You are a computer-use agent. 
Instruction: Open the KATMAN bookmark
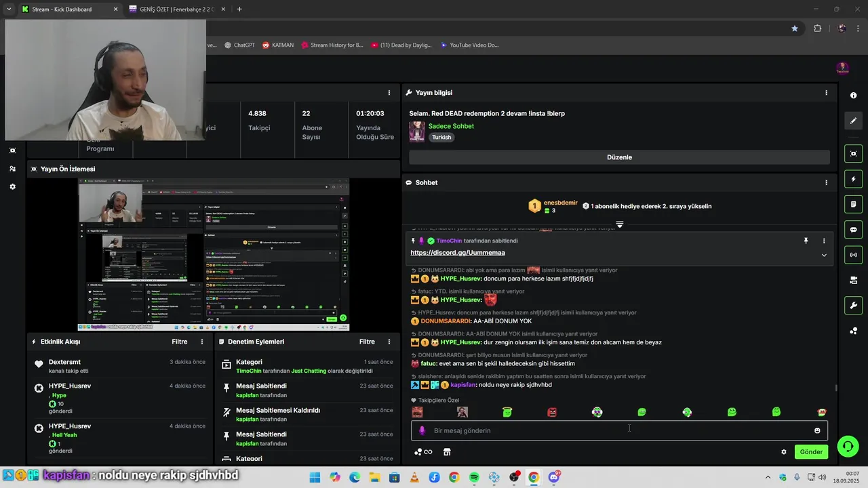pos(277,45)
